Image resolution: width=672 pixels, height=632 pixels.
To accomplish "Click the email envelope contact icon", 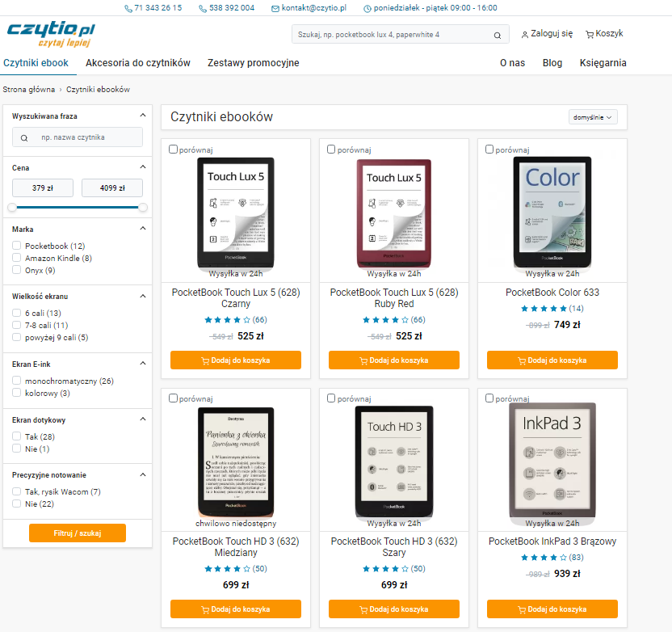I will 275,9.
